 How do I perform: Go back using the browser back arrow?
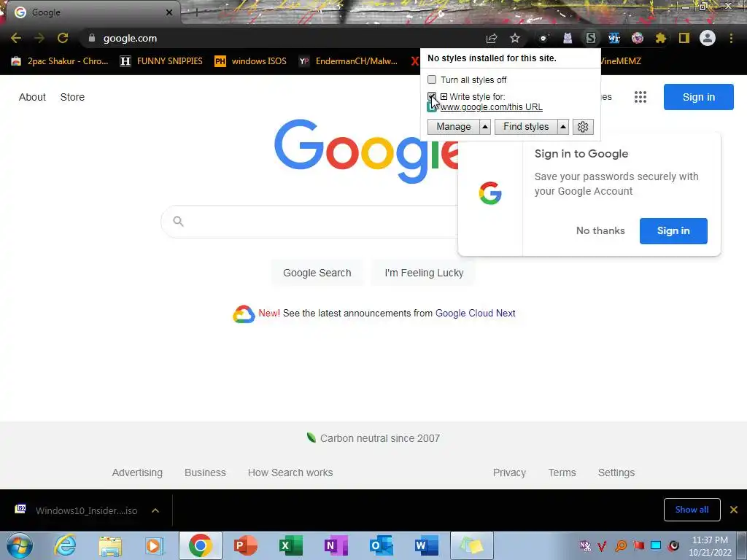click(x=16, y=38)
